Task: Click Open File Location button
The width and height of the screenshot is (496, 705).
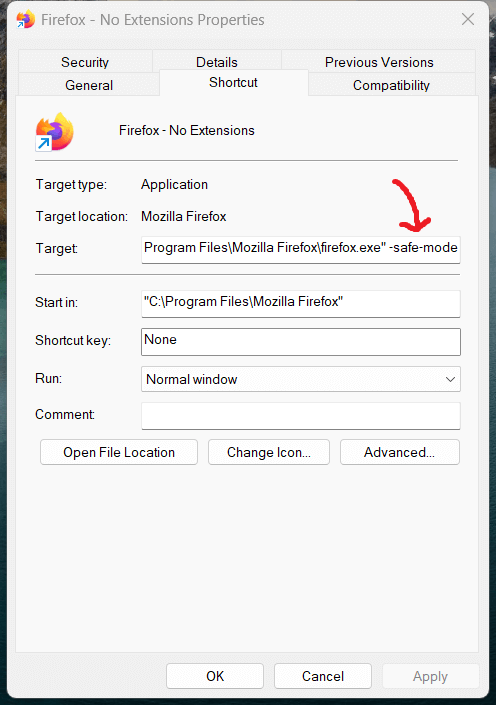Action: pos(119,452)
